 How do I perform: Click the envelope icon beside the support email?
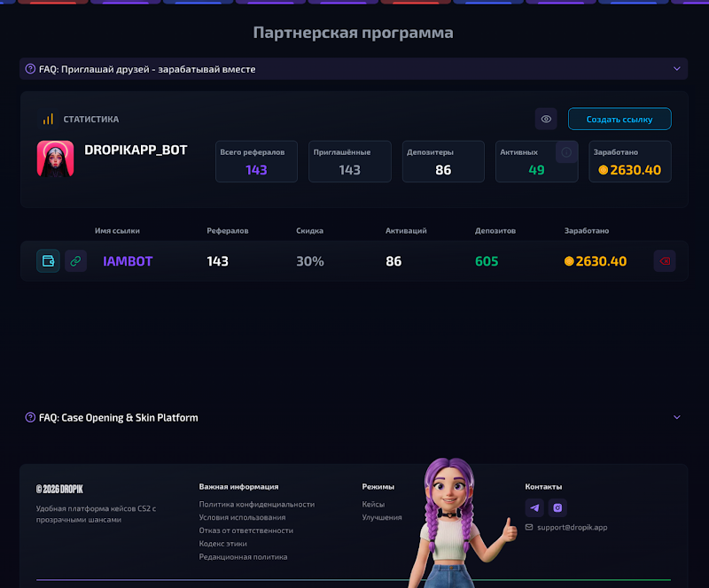(529, 527)
